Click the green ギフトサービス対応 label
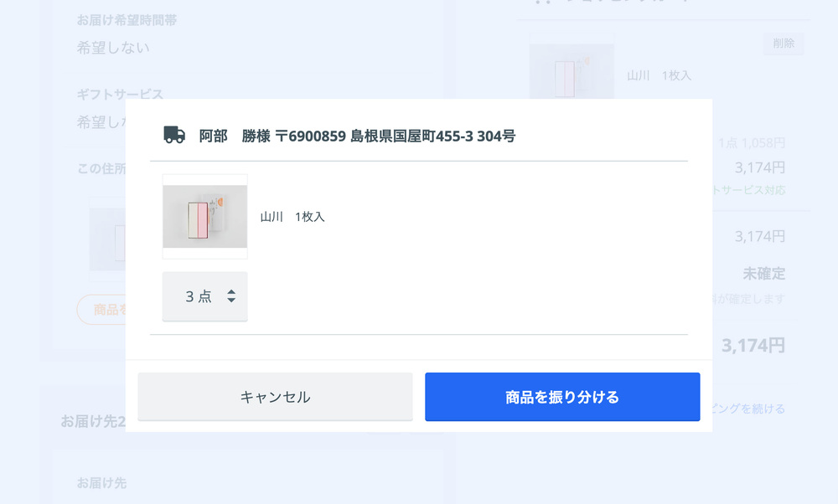This screenshot has height=504, width=838. pyautogui.click(x=748, y=190)
